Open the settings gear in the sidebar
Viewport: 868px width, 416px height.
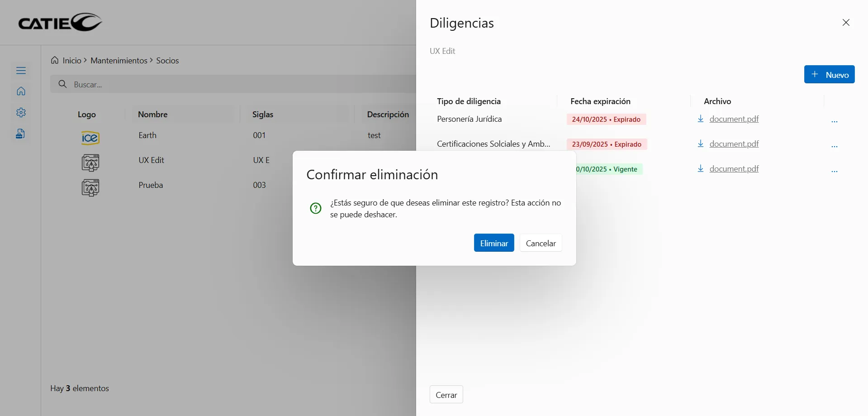pyautogui.click(x=21, y=113)
